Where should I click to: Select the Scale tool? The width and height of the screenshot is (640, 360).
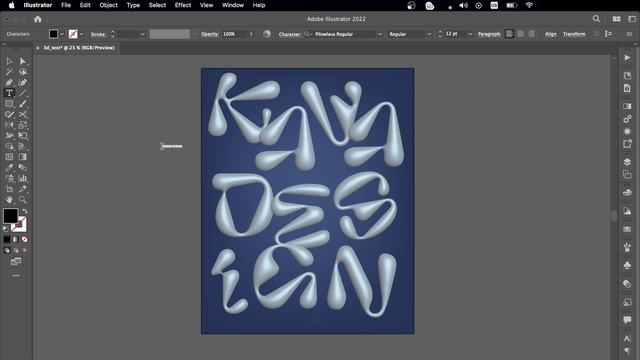point(23,125)
